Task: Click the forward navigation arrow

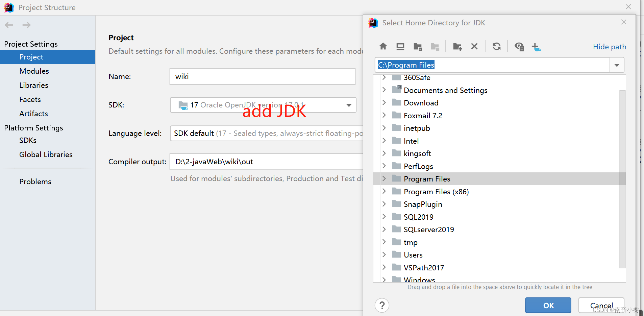Action: (x=27, y=25)
